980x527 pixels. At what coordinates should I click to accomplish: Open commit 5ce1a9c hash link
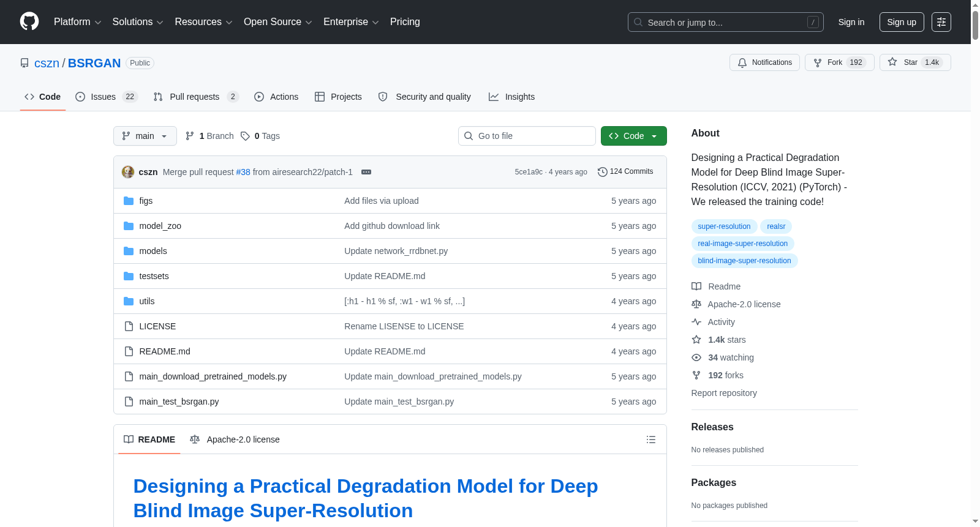(529, 172)
